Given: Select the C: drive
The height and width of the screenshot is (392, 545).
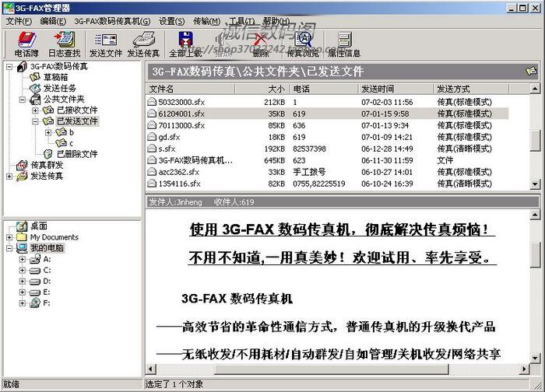Looking at the screenshot, I should tap(47, 270).
